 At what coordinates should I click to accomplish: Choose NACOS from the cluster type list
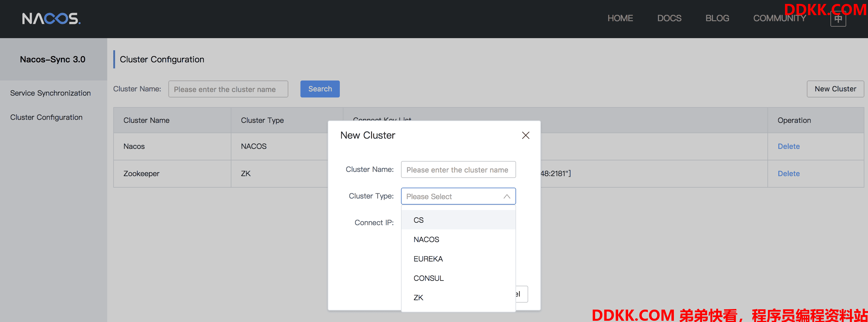(458, 239)
